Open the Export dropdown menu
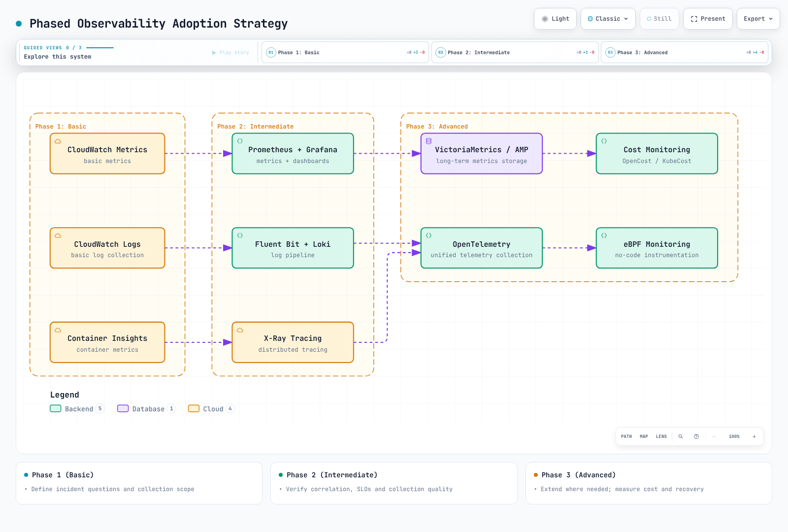 coord(758,19)
